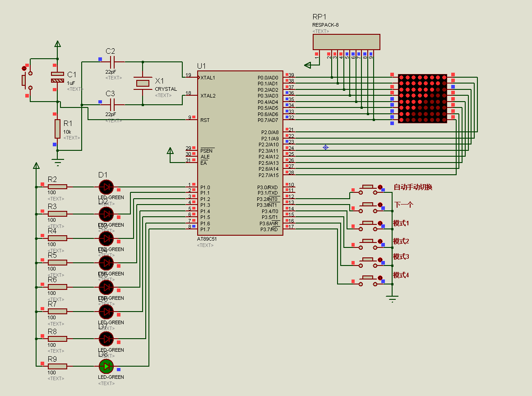Click the P1.7 pin label

(205, 229)
